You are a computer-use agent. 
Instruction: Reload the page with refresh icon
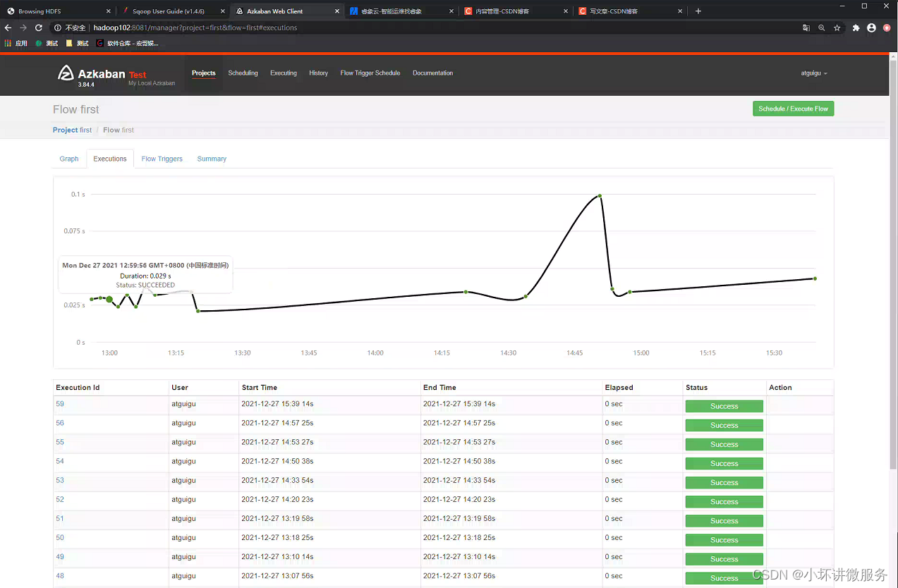39,27
